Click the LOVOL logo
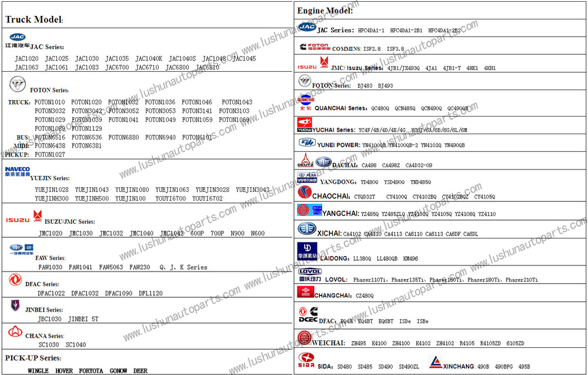 pos(310,275)
